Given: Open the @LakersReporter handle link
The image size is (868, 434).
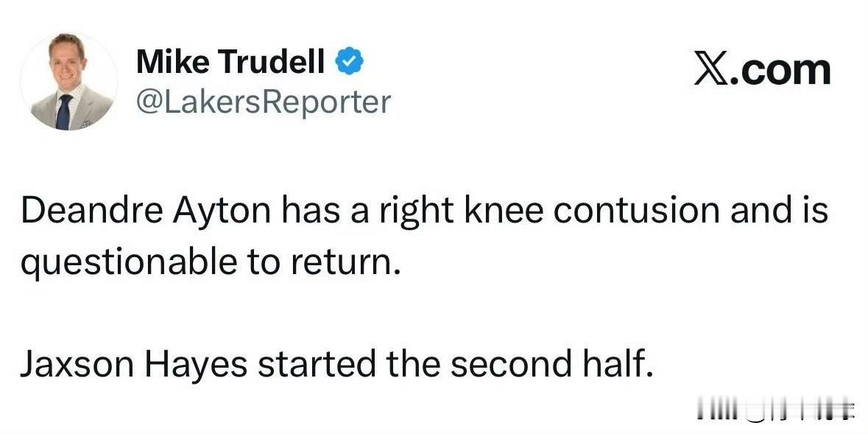Looking at the screenshot, I should point(263,102).
